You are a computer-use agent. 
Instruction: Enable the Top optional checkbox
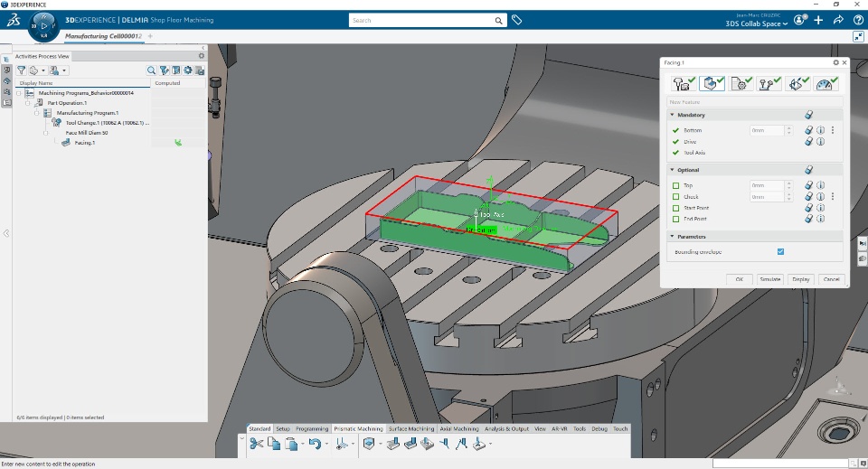(x=675, y=186)
